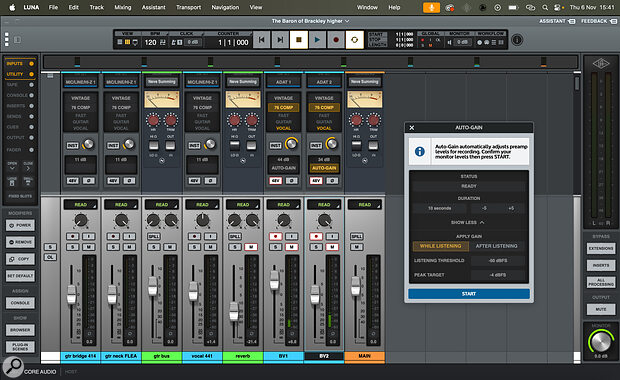The image size is (620, 380).
Task: Open the Navigation menu
Action: click(225, 7)
